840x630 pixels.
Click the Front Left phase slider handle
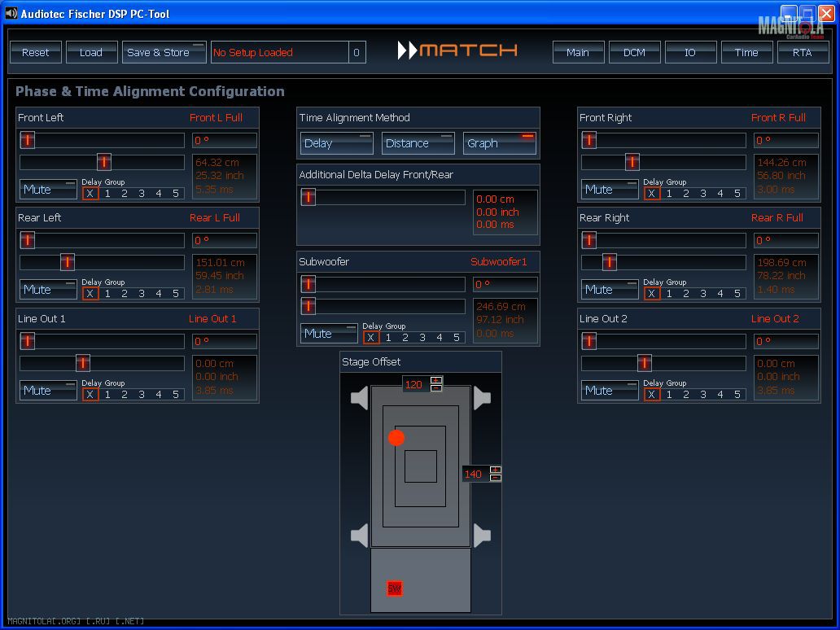(28, 140)
